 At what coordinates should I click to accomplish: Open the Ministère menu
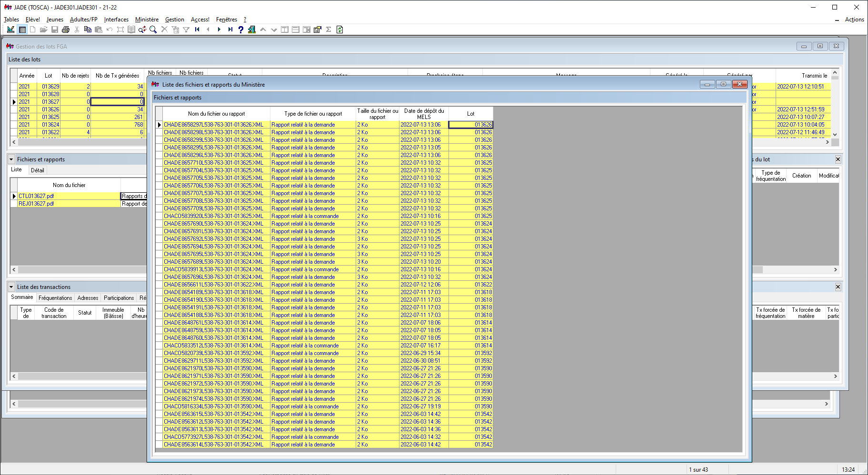tap(147, 20)
